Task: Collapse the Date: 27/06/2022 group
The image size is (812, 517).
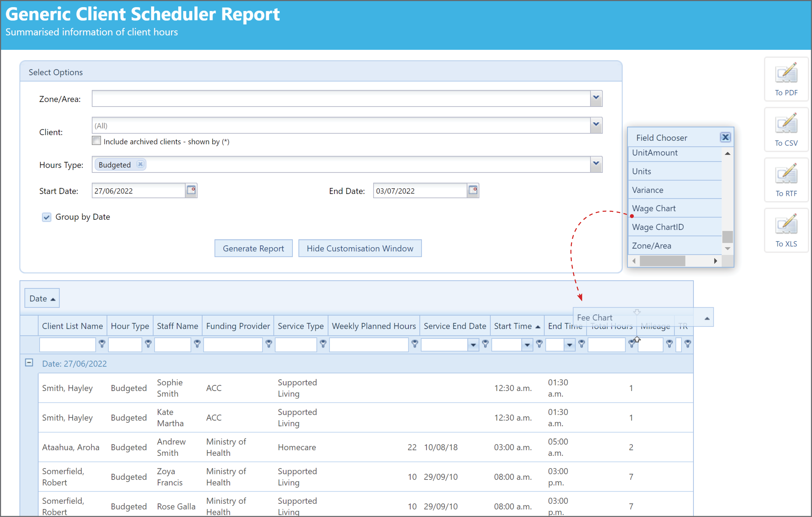Action: click(29, 363)
